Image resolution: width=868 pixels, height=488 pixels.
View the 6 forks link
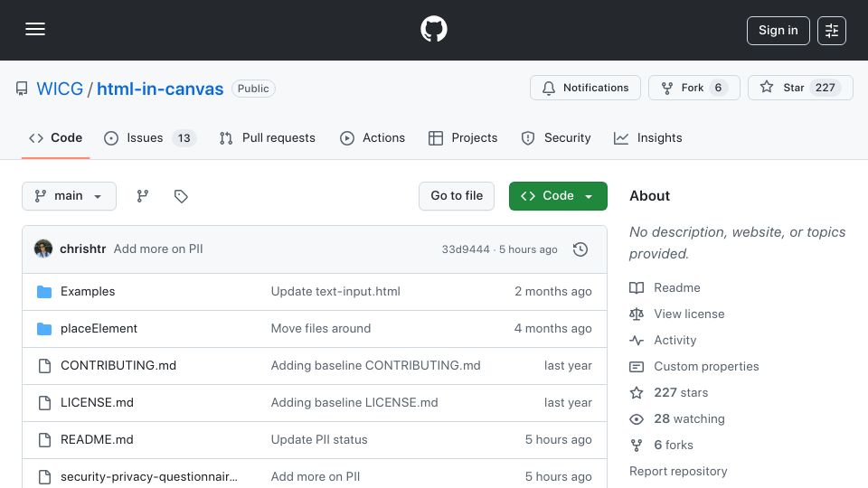pyautogui.click(x=673, y=445)
